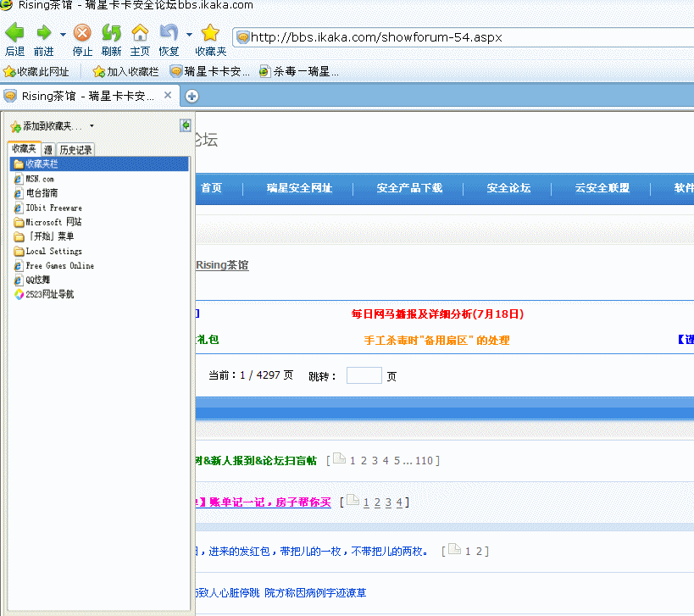The image size is (694, 616).
Task: Go to Home (主页) icon
Action: 140,33
